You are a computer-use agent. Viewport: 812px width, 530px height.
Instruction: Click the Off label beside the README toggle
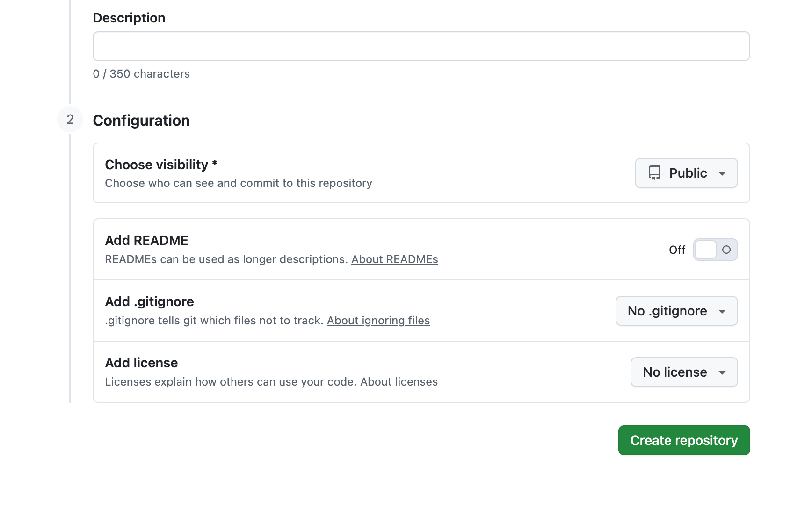click(x=677, y=250)
